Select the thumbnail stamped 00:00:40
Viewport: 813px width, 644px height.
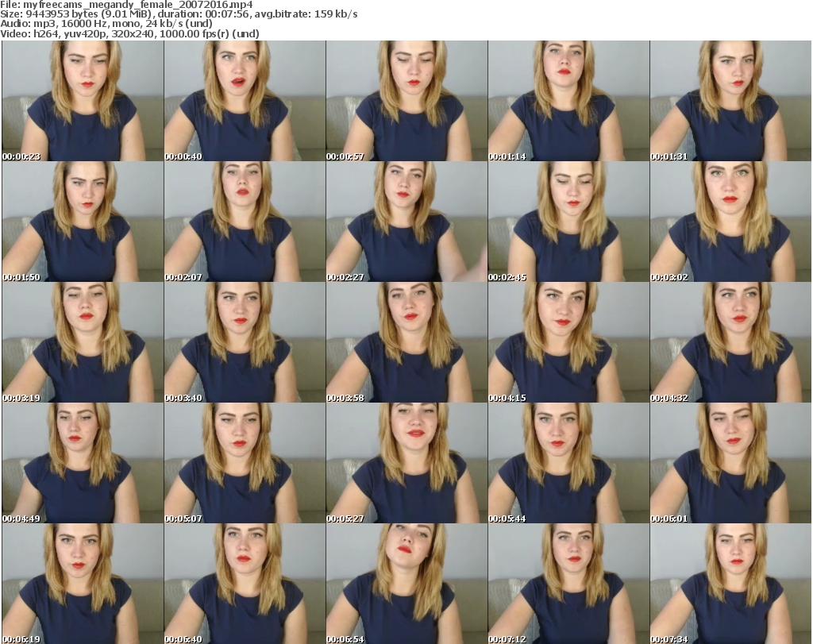(x=245, y=101)
